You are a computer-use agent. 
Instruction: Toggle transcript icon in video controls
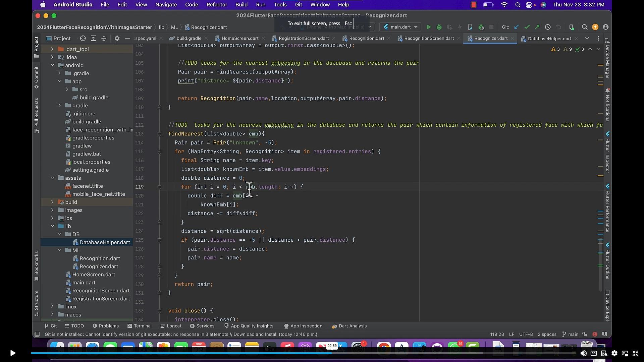(x=604, y=353)
